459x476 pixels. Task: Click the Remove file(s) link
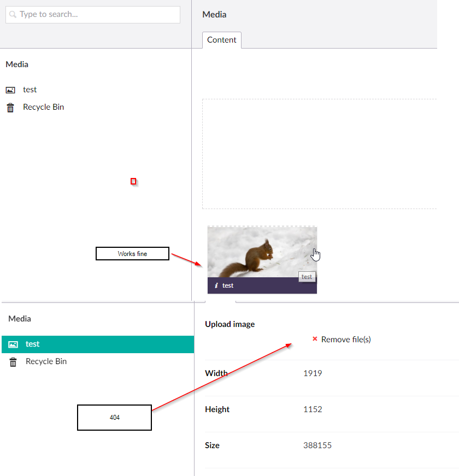click(346, 340)
